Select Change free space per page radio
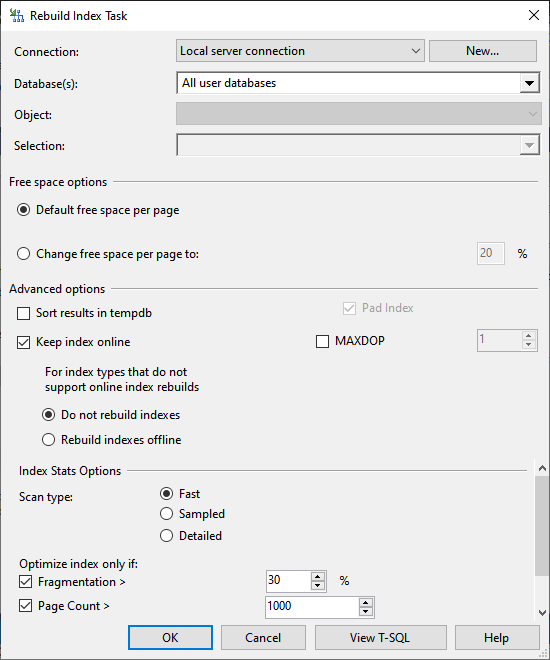The width and height of the screenshot is (550, 660). point(24,254)
